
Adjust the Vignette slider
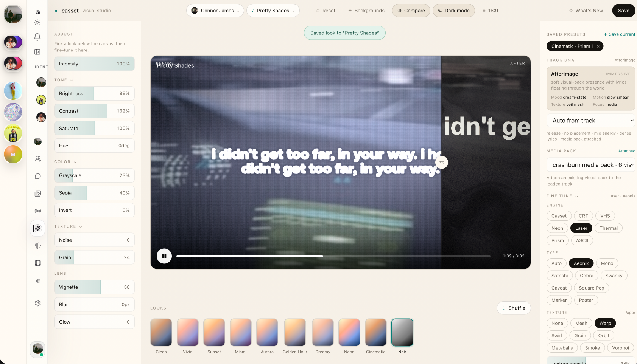pyautogui.click(x=94, y=287)
